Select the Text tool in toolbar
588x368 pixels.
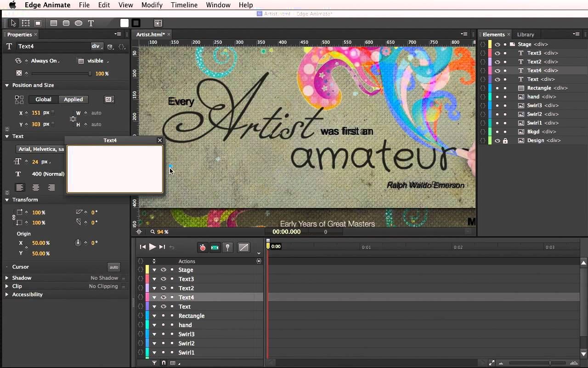tap(91, 23)
